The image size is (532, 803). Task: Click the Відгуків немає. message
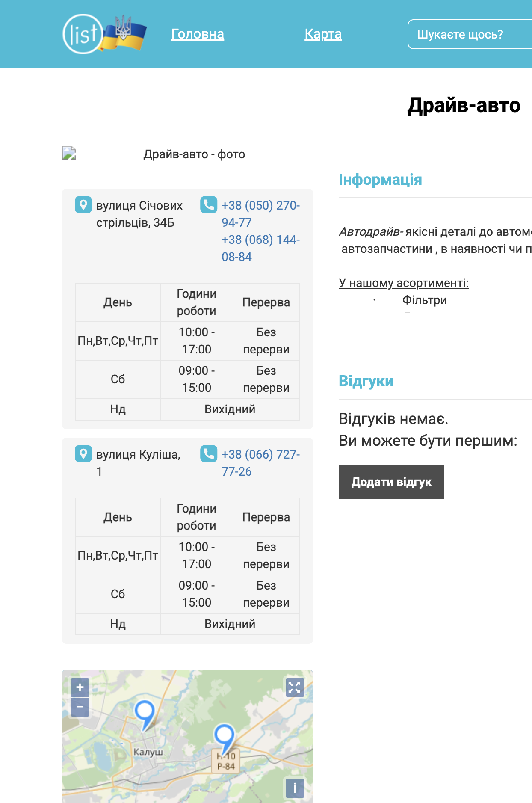pos(393,419)
